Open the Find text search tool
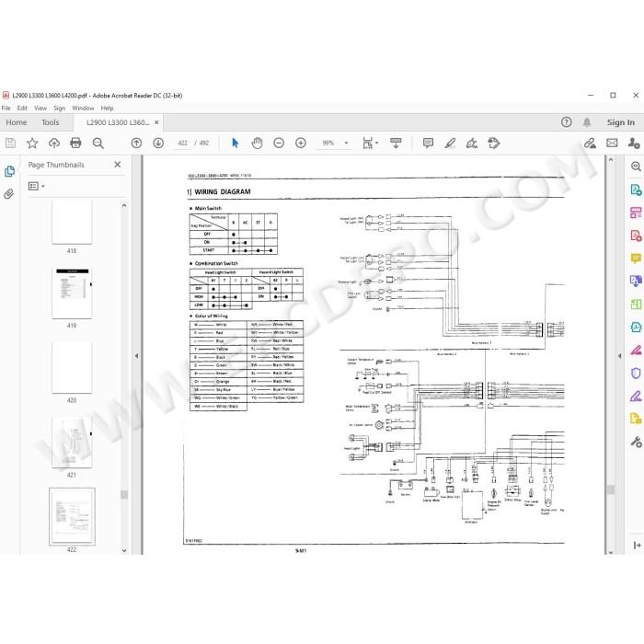 point(98,143)
